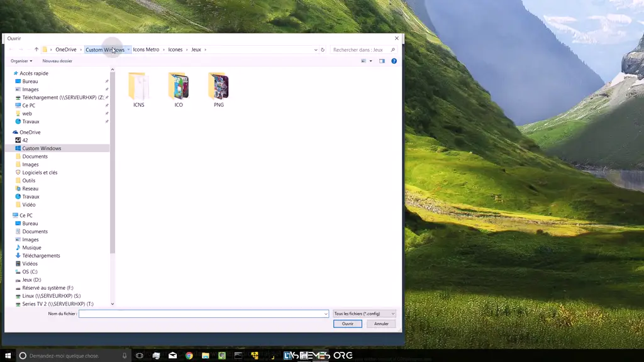Click the up one level arrow
The image size is (644, 362).
[36, 50]
